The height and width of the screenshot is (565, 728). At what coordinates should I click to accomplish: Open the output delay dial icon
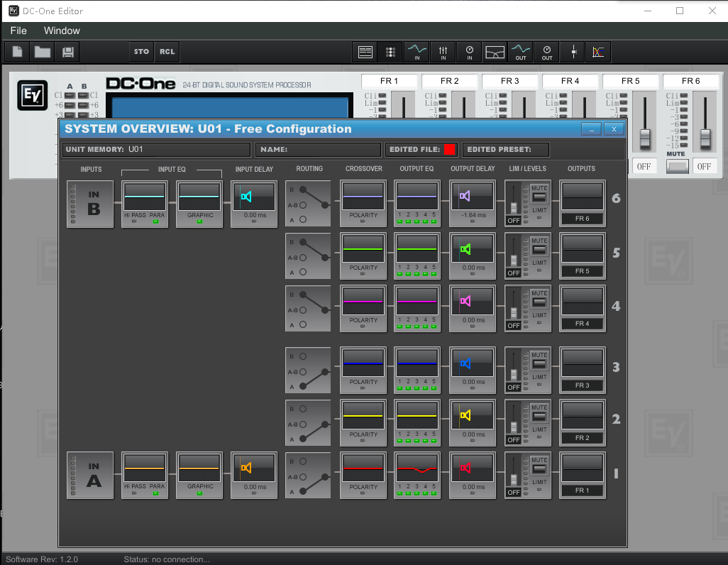point(547,52)
